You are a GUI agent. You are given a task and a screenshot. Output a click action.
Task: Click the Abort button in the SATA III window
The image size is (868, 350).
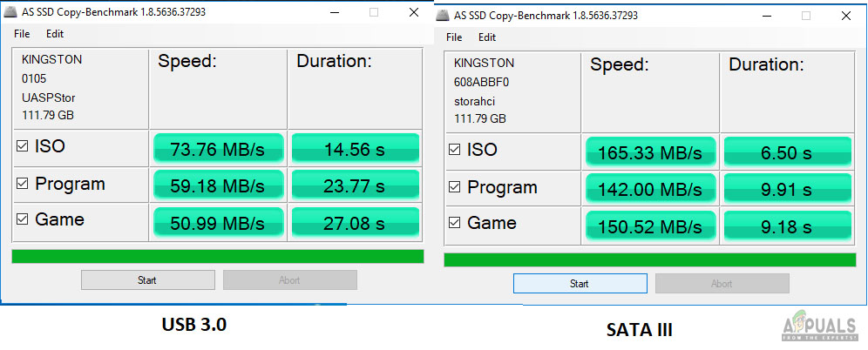coord(722,283)
